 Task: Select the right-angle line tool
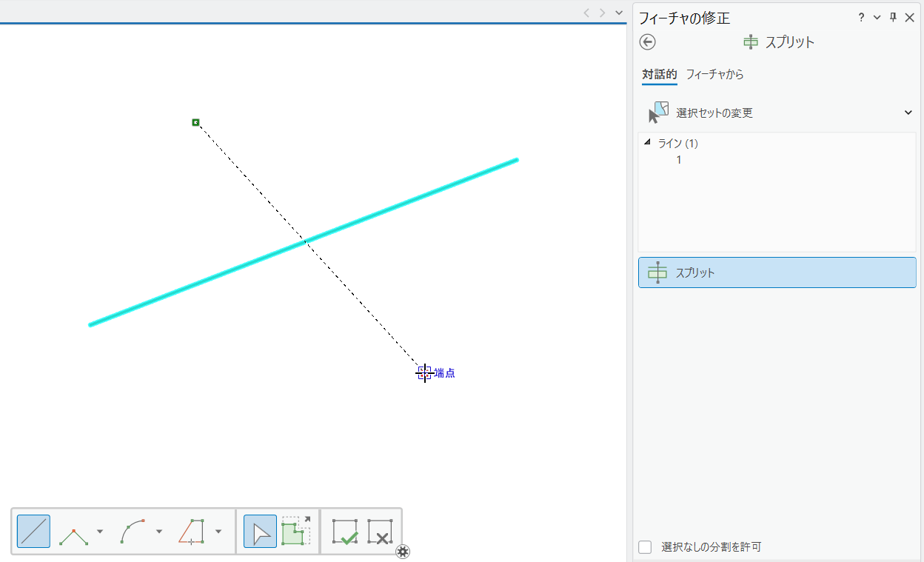73,532
